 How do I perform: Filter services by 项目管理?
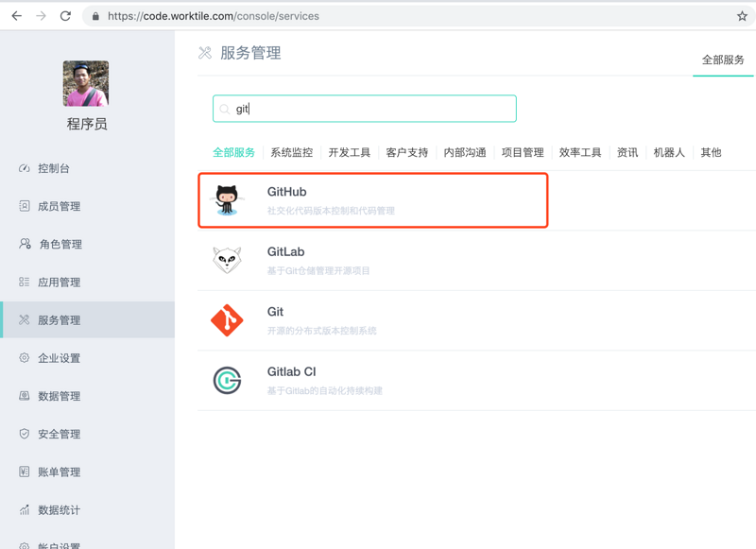523,152
